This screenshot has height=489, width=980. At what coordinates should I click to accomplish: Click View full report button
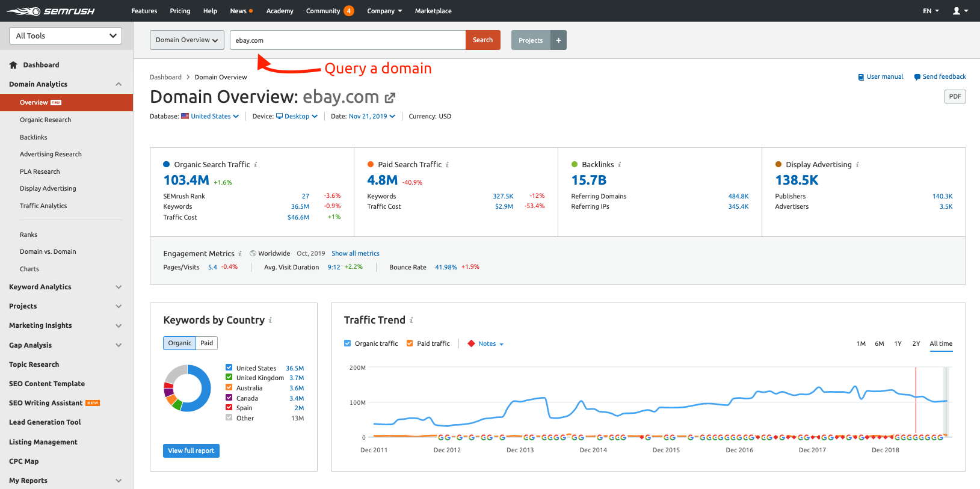(x=191, y=451)
